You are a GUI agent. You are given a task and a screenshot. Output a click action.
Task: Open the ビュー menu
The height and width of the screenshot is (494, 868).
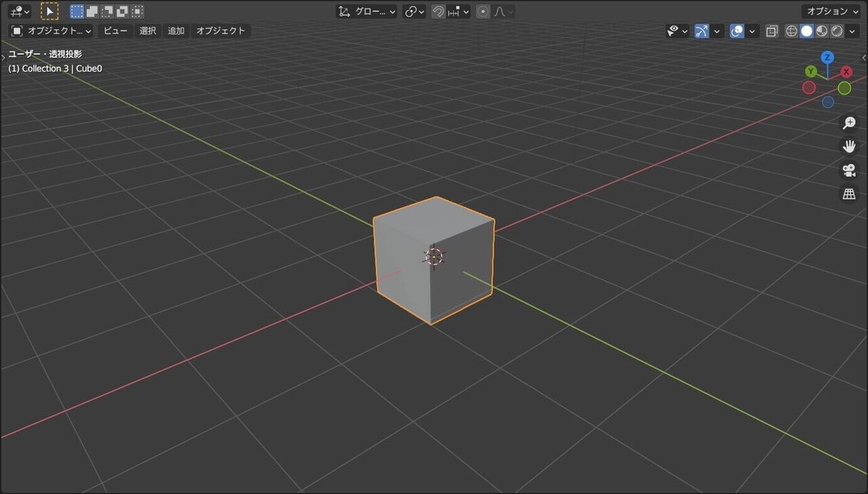[x=115, y=31]
